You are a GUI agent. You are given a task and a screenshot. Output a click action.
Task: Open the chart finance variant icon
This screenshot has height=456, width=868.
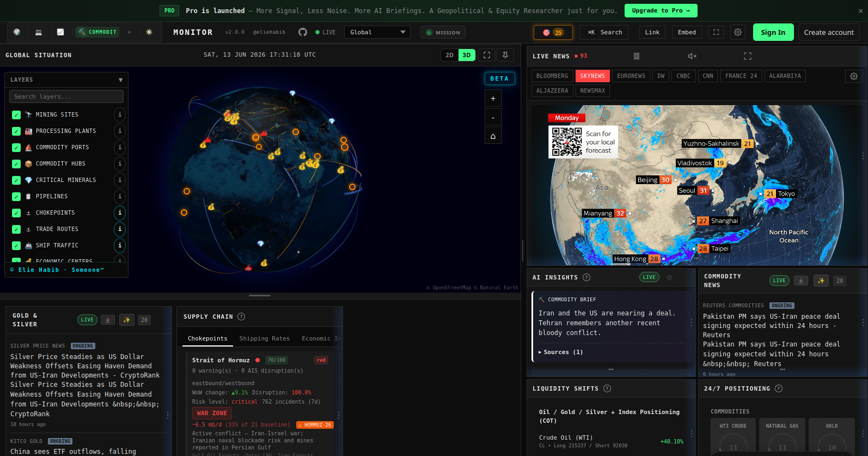click(x=60, y=32)
